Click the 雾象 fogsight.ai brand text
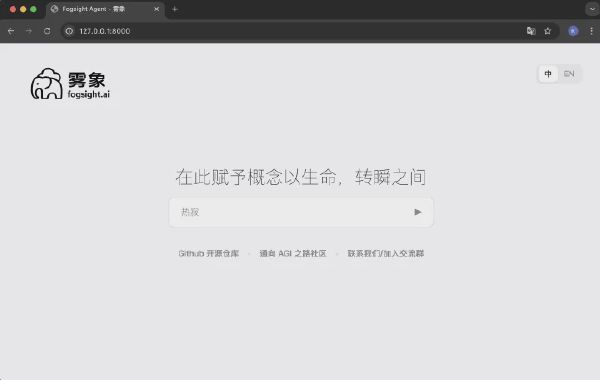The width and height of the screenshot is (600, 380). click(x=88, y=85)
